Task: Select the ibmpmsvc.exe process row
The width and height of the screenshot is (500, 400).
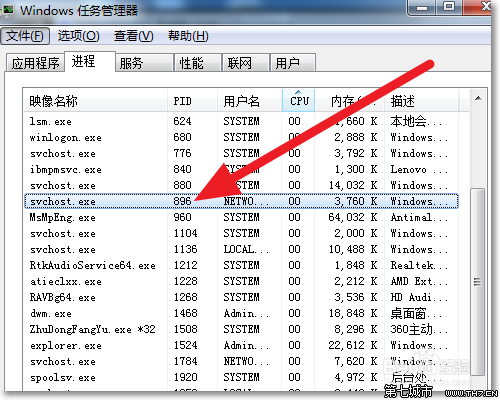Action: click(x=241, y=169)
